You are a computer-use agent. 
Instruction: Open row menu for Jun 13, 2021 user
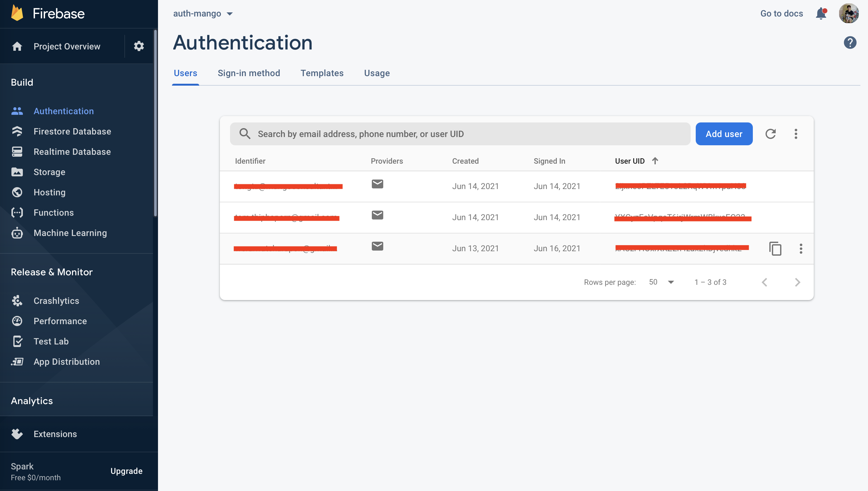[x=800, y=249]
